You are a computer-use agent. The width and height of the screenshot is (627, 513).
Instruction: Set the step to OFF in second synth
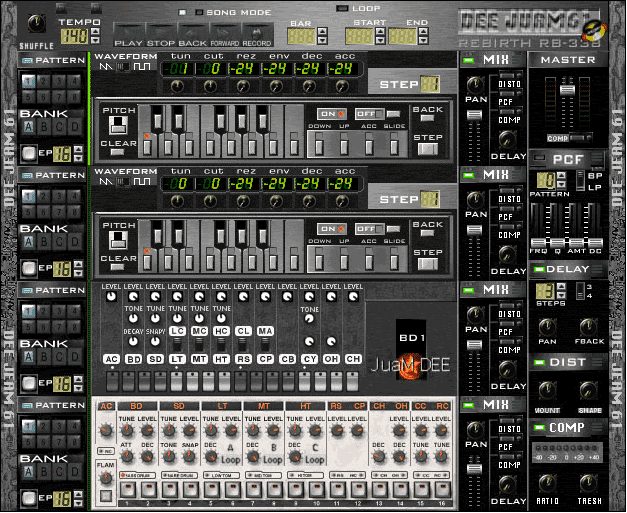coord(370,229)
